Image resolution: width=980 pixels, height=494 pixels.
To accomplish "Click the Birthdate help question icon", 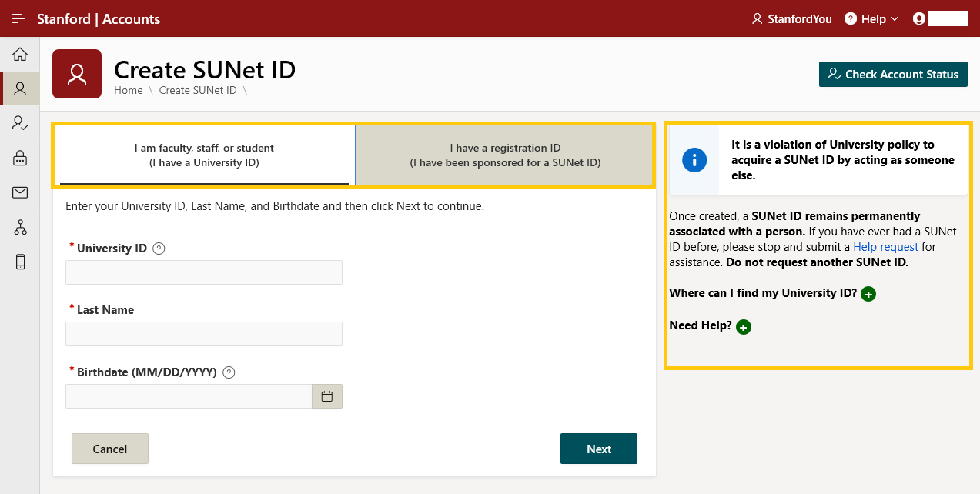I will point(229,372).
